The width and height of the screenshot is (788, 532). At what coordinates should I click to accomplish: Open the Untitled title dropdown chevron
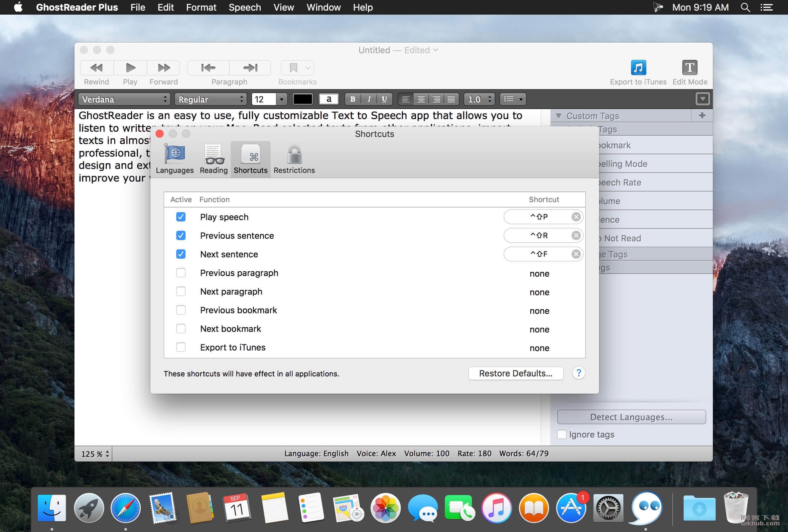pyautogui.click(x=436, y=50)
